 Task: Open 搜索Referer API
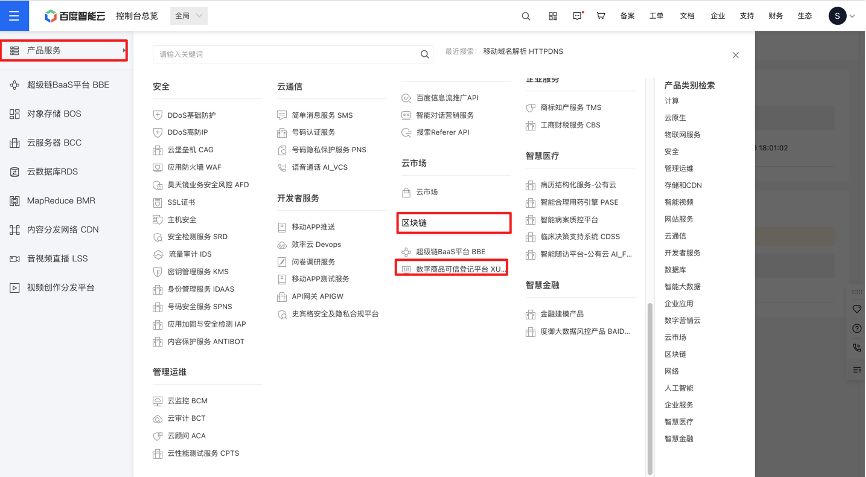tap(443, 132)
